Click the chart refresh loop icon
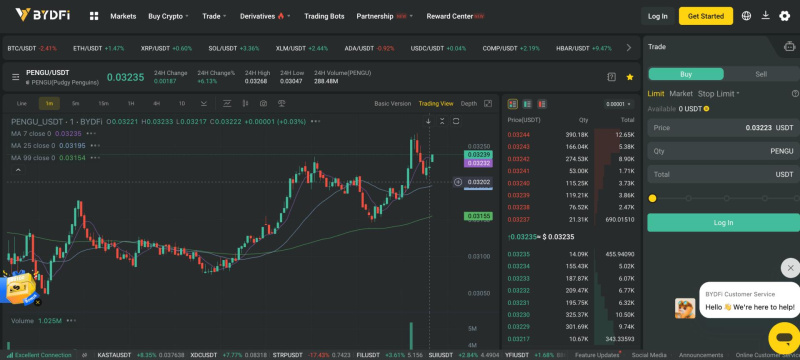This screenshot has width=800, height=360. [456, 121]
